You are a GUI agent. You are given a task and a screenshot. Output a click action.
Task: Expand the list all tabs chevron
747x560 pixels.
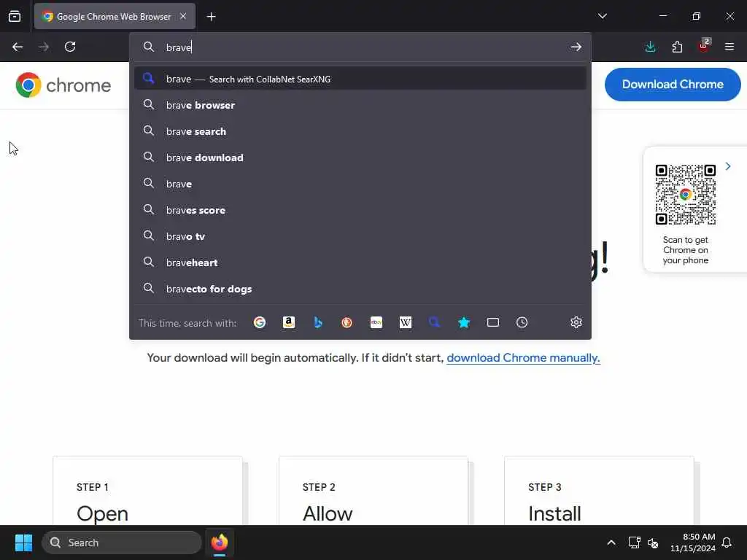(x=602, y=16)
